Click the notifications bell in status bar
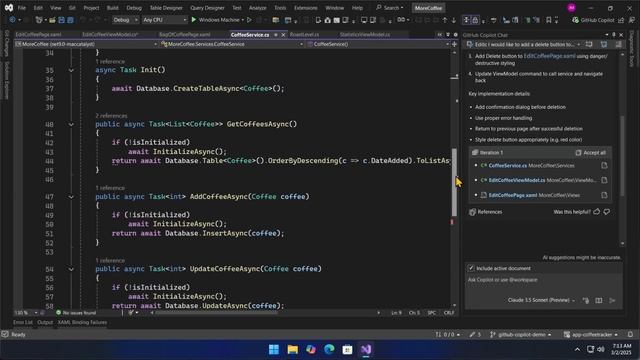Screen dimensions: 640x360 (x=630, y=334)
